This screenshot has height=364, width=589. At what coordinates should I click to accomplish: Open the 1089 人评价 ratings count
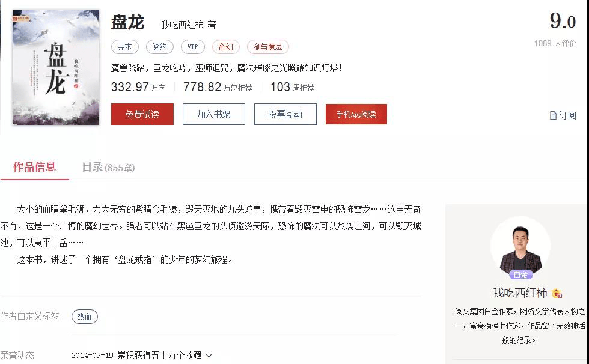[x=555, y=43]
